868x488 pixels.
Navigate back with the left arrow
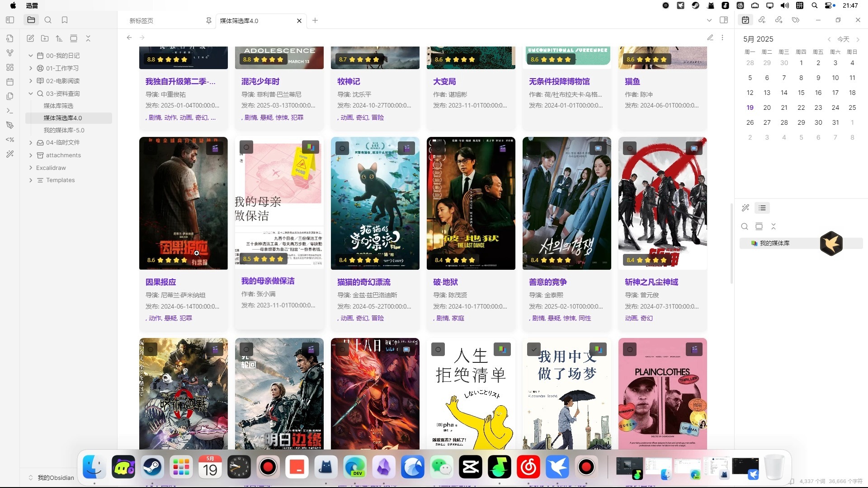point(129,38)
